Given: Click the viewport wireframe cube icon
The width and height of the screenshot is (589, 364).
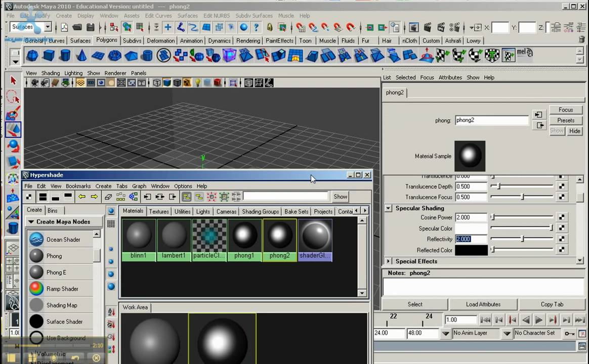Looking at the screenshot, I should click(157, 82).
